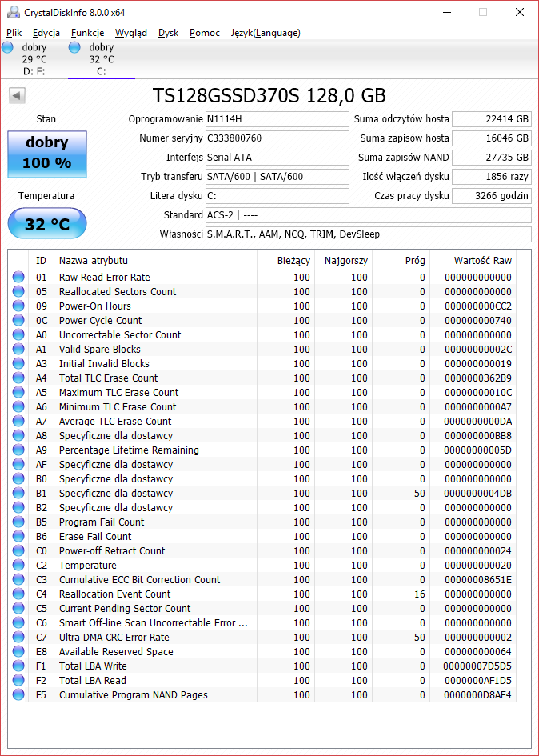Open the Język(Language) menu

[266, 33]
